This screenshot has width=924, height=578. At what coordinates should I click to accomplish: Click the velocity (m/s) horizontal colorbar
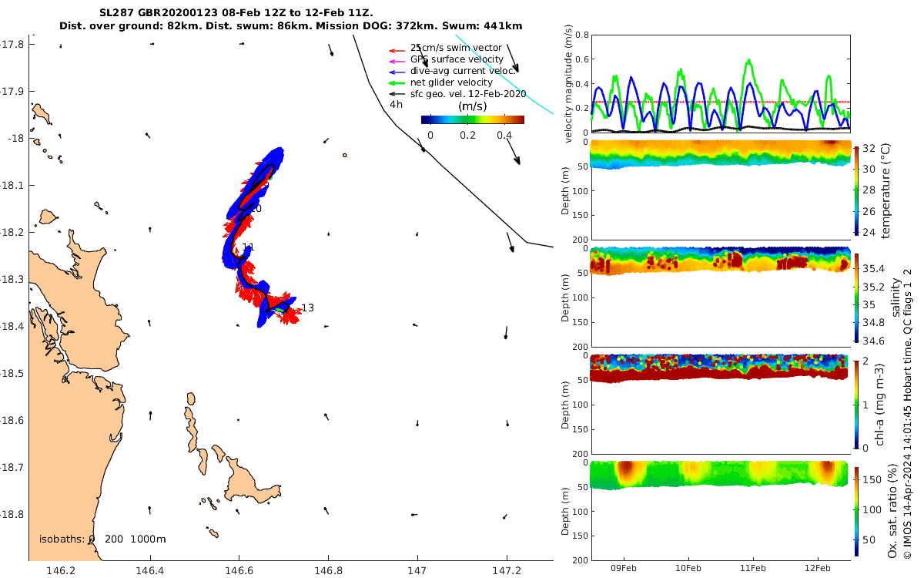point(473,119)
